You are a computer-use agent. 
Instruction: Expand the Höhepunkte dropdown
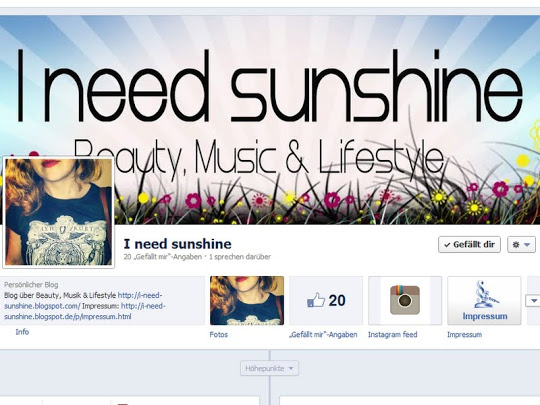tap(269, 368)
